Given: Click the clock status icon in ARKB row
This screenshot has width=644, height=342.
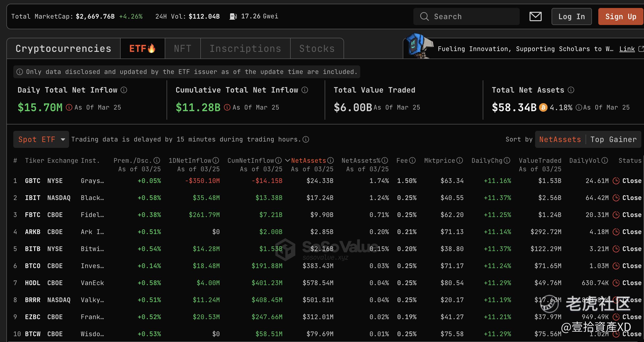Looking at the screenshot, I should coord(616,232).
